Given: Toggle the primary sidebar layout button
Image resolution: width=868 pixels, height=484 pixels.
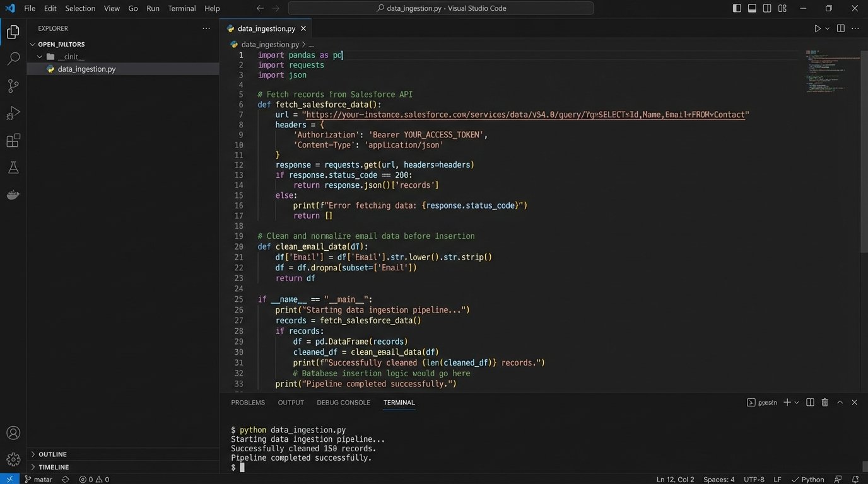Looking at the screenshot, I should 737,8.
